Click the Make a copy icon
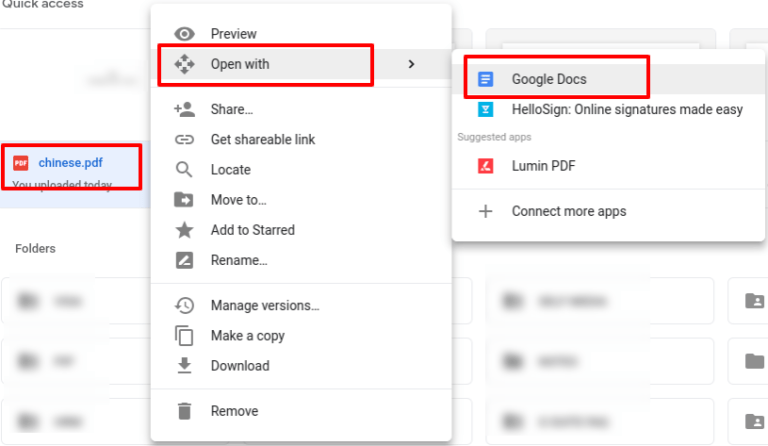The height and width of the screenshot is (446, 768). 184,336
